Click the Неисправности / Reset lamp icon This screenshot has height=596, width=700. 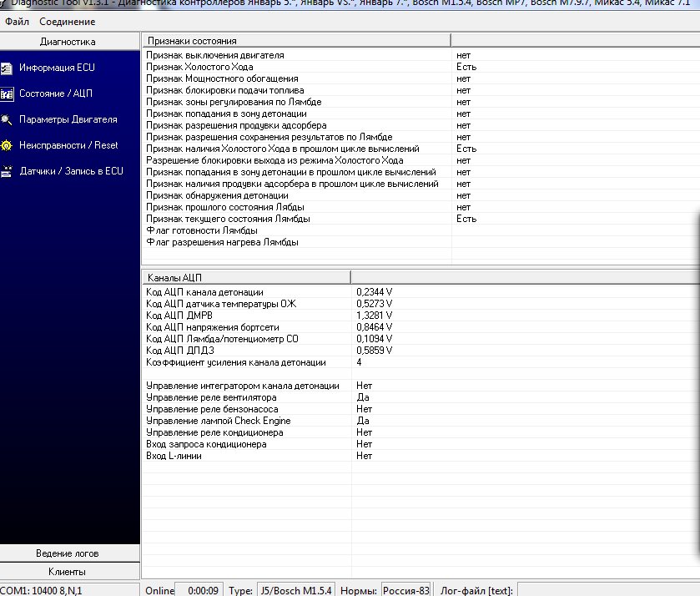(x=6, y=145)
